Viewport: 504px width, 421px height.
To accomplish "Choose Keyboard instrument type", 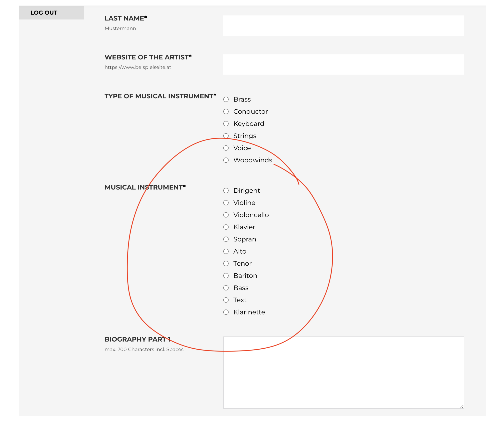I will (x=226, y=124).
